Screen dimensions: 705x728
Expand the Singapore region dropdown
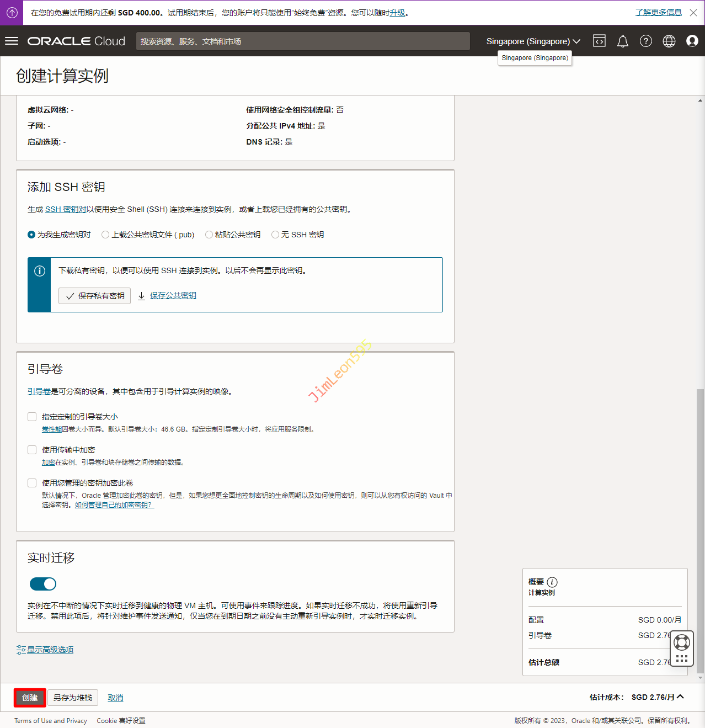tap(533, 41)
